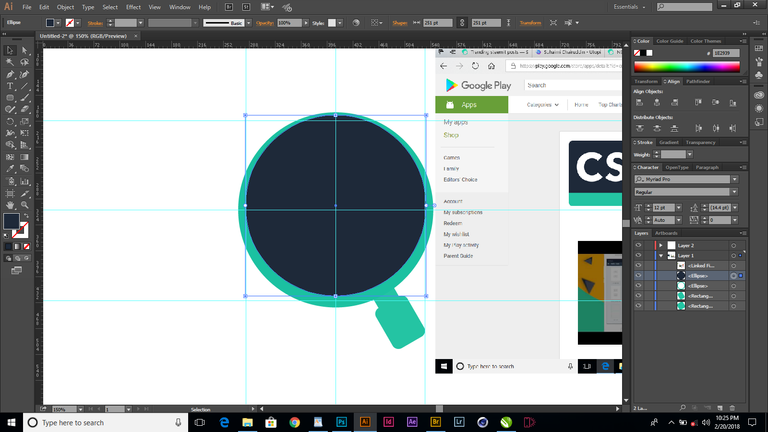Image resolution: width=768 pixels, height=432 pixels.
Task: Swap fill and stroke colors
Action: [x=26, y=216]
